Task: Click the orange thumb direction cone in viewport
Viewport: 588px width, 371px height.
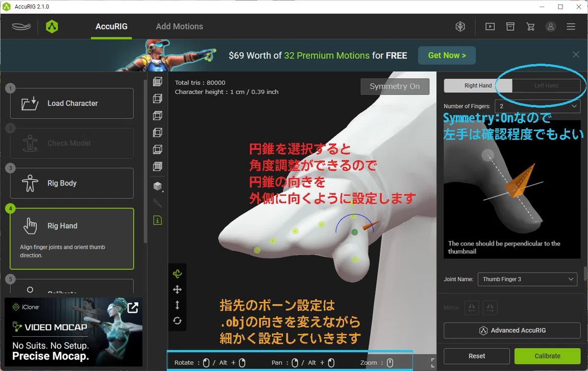Action: pos(371,226)
